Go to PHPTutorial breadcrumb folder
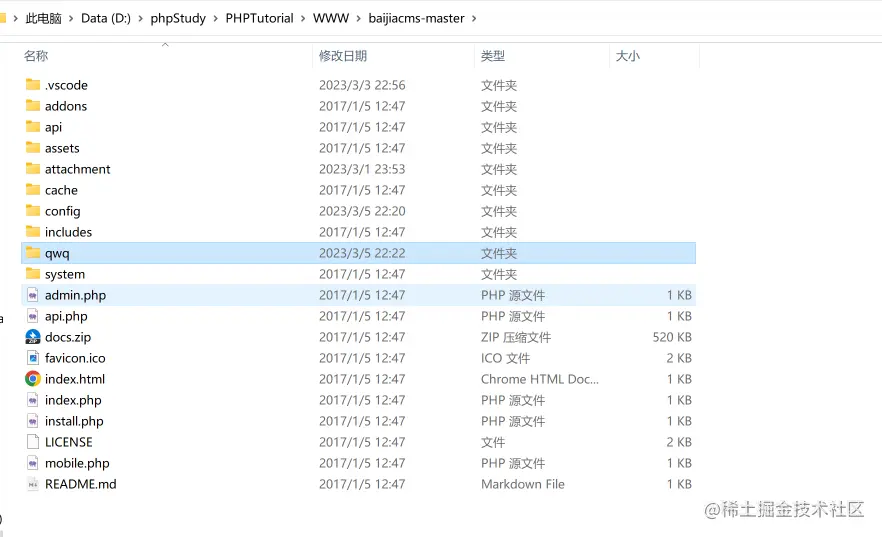Screen dimensions: 882x537 coord(259,19)
